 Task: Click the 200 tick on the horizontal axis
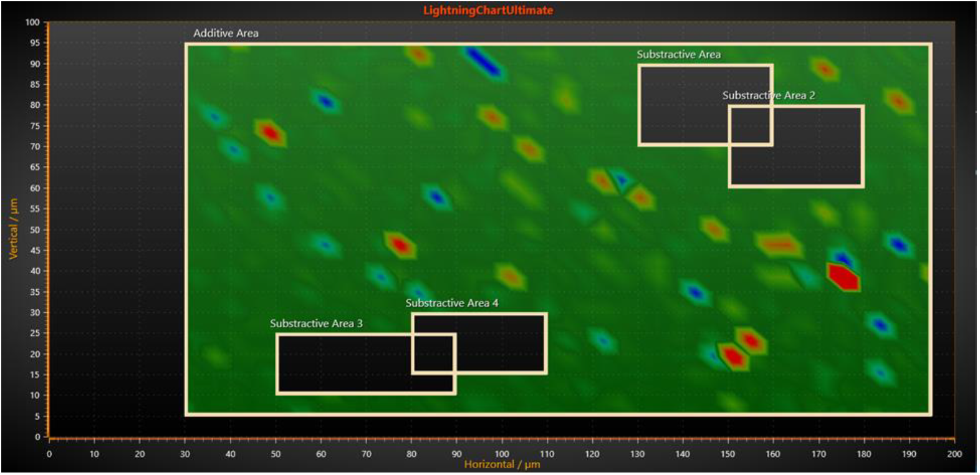point(954,454)
